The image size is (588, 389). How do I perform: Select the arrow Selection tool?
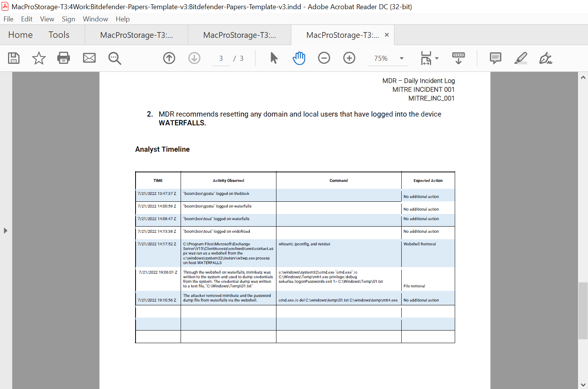274,58
